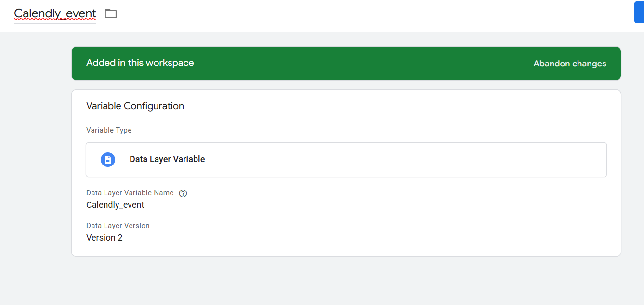
Task: Click the gray page background below the card
Action: (x=337, y=281)
